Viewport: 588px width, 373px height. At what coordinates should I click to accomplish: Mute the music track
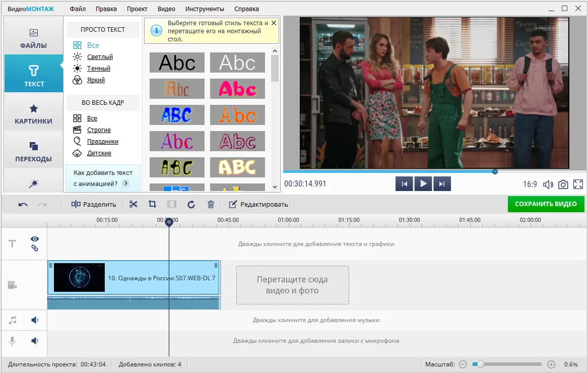[35, 320]
